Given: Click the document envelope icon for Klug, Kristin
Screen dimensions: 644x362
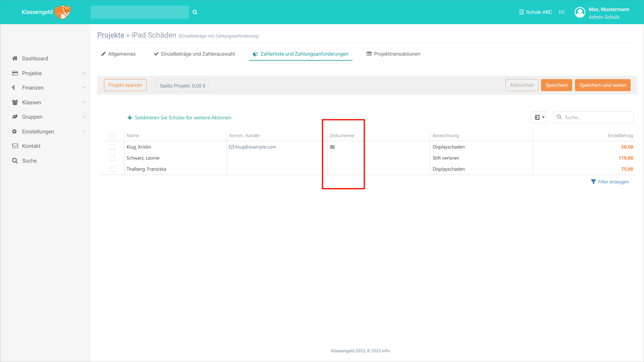Looking at the screenshot, I should (332, 147).
